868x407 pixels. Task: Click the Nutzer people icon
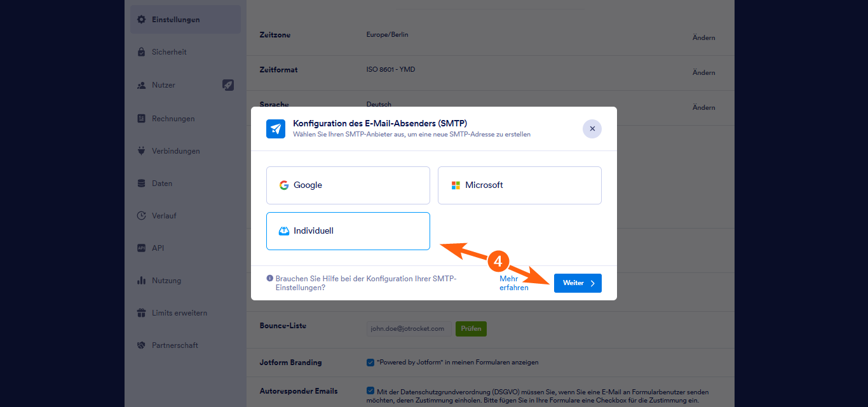click(x=142, y=85)
